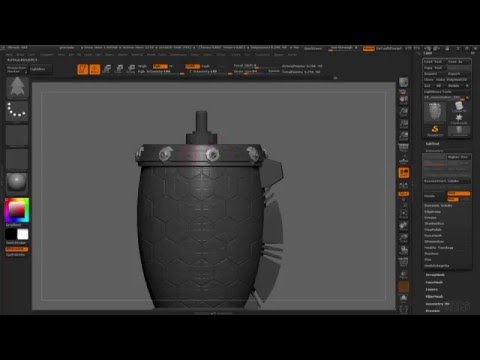Open the Transform menu
The width and height of the screenshot is (480, 360).
tap(262, 55)
